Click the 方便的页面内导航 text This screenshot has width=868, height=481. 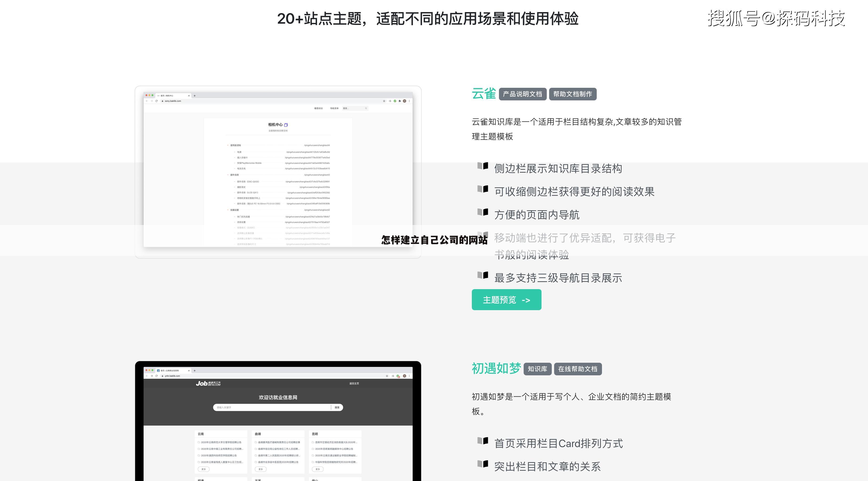537,215
